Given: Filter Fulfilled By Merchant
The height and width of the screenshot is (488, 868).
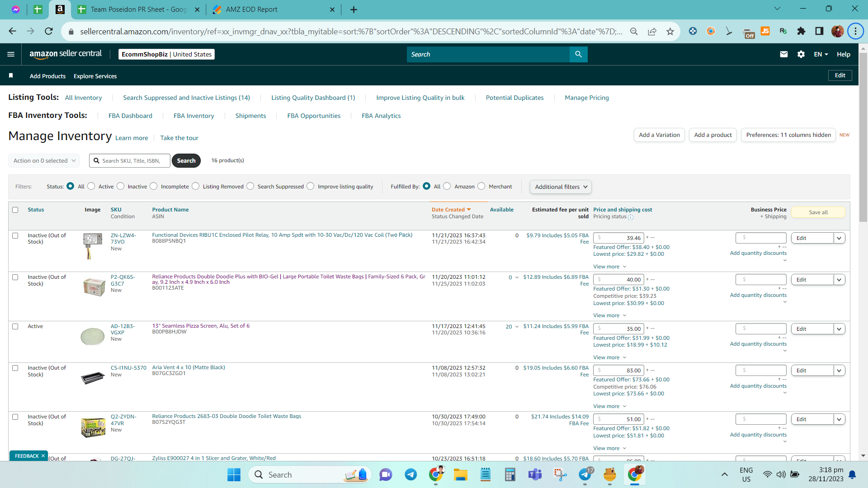Looking at the screenshot, I should point(481,186).
